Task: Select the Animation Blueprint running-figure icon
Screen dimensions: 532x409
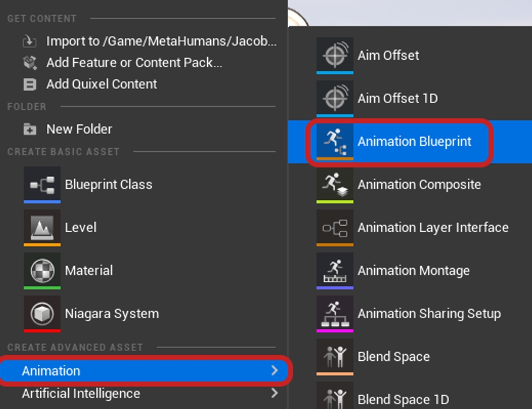Action: coord(335,141)
